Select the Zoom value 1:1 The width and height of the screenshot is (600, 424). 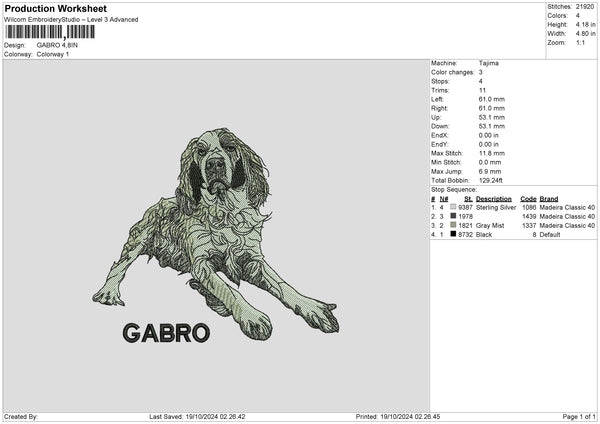(580, 42)
